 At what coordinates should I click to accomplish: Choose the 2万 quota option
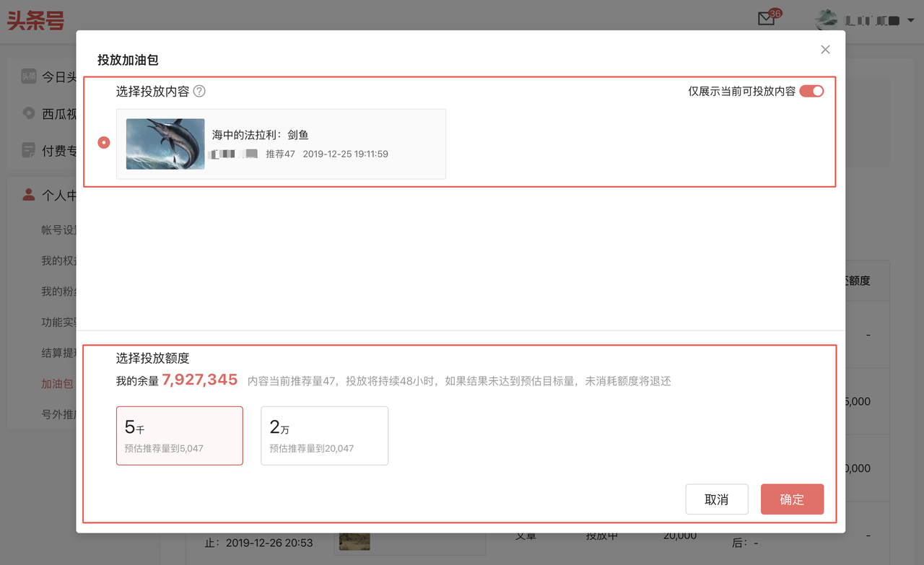325,436
